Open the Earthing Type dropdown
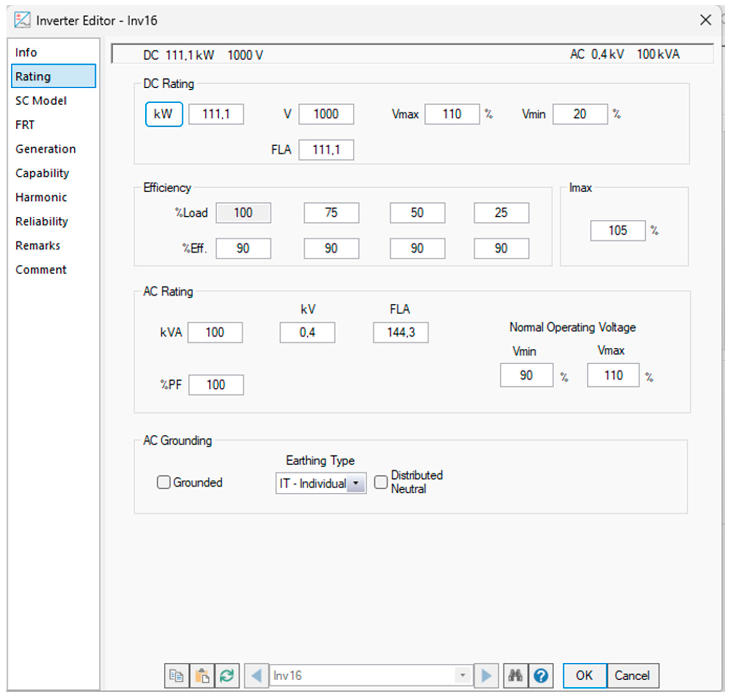The width and height of the screenshot is (730, 700). (x=356, y=483)
